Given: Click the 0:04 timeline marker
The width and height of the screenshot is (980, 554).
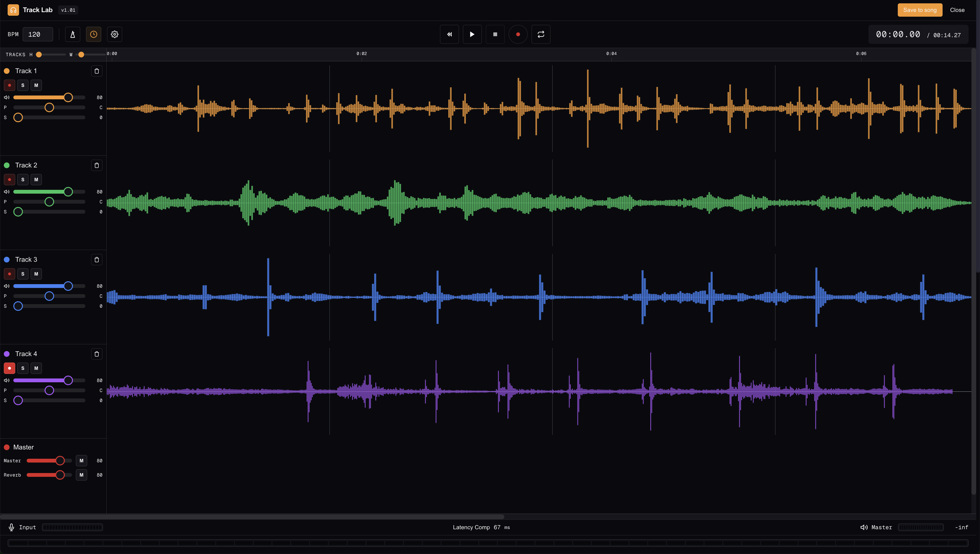Looking at the screenshot, I should point(611,54).
